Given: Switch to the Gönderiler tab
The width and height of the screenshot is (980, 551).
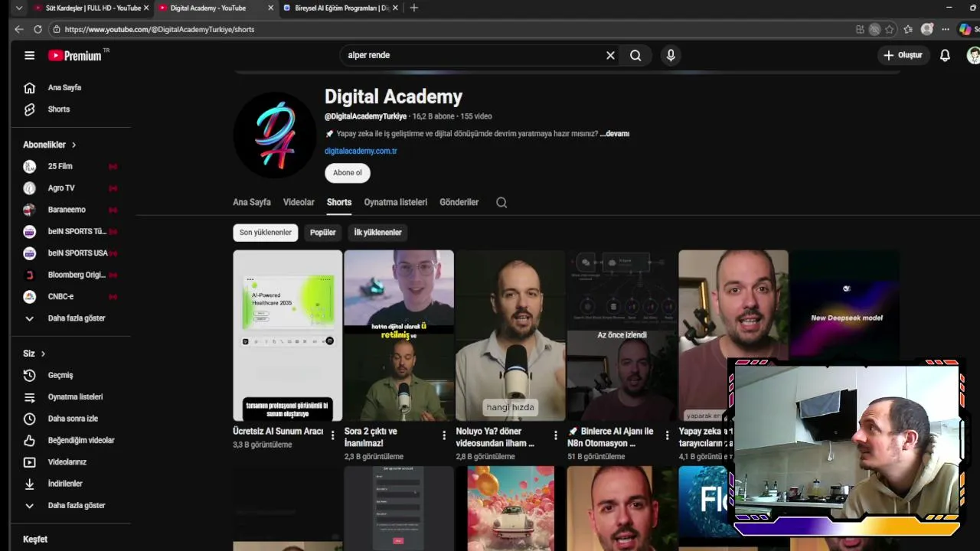Looking at the screenshot, I should coord(459,202).
